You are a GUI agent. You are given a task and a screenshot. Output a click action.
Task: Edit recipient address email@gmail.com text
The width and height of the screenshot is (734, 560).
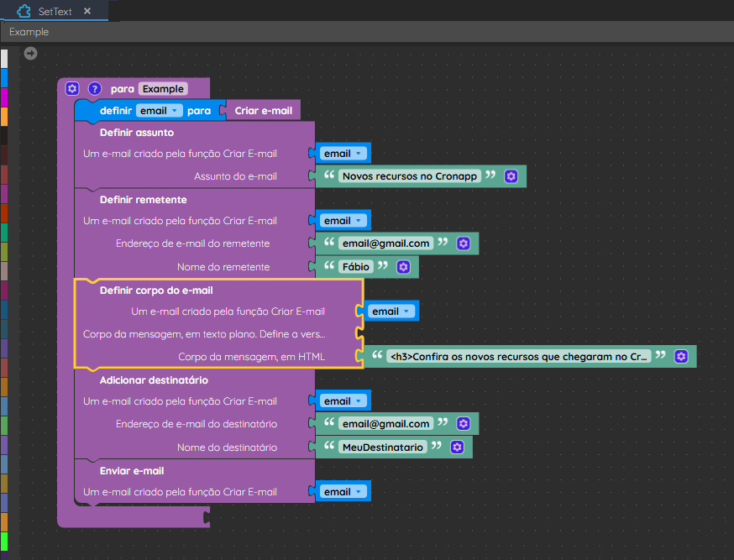point(385,424)
